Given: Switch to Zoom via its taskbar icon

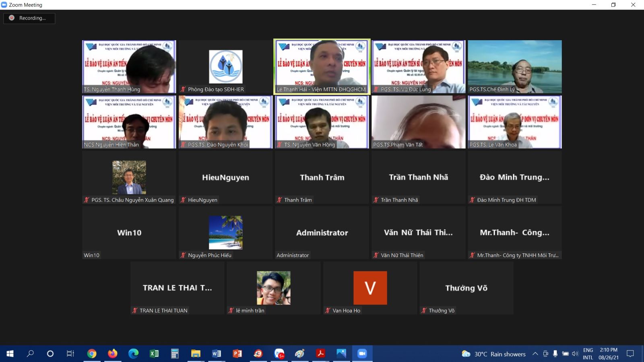Looking at the screenshot, I should (x=362, y=354).
